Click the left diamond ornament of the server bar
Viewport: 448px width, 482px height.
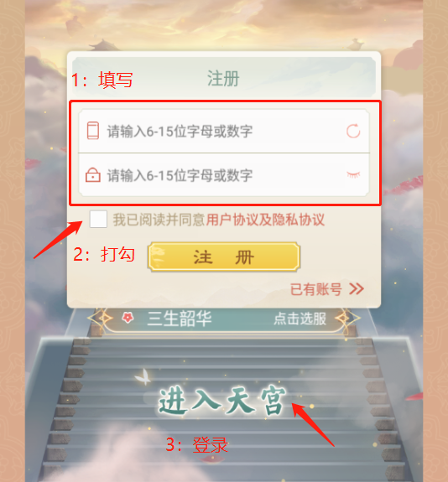[x=101, y=319]
